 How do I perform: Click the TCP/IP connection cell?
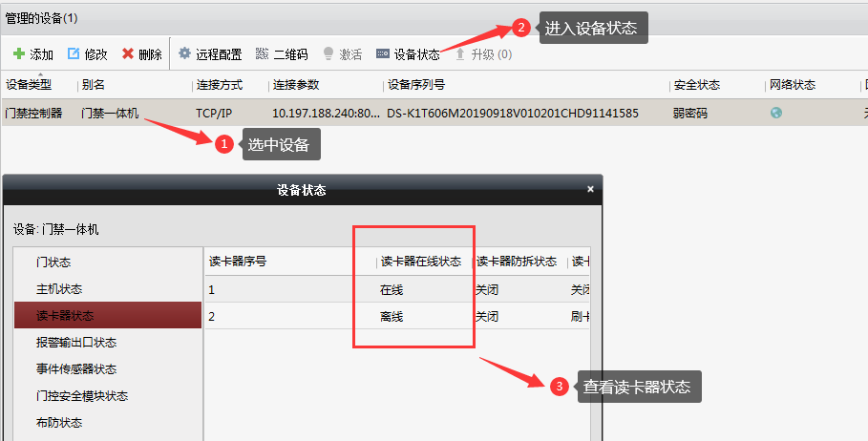pyautogui.click(x=214, y=114)
